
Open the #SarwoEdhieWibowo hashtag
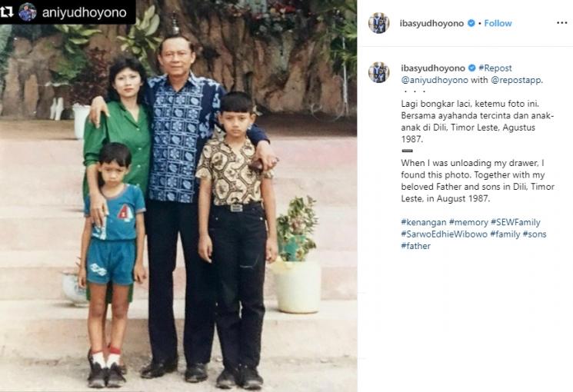(444, 234)
